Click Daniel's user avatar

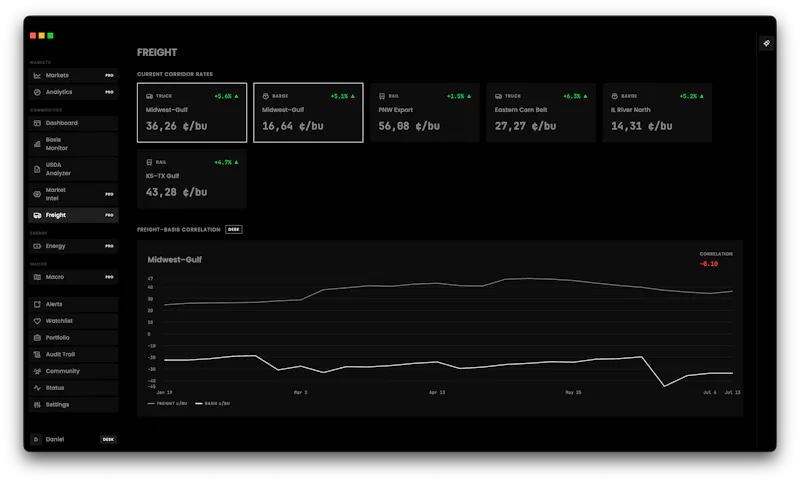(x=36, y=439)
